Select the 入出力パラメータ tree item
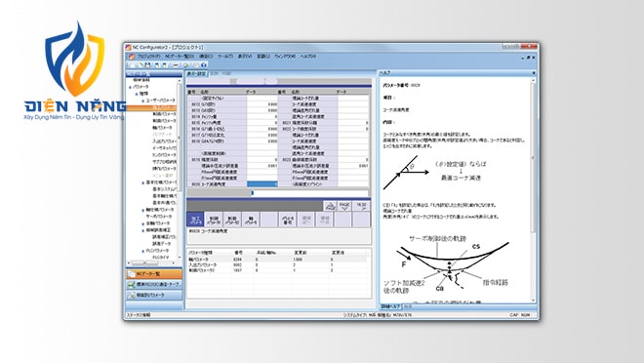Viewport: 644px width, 363px height. 164,141
